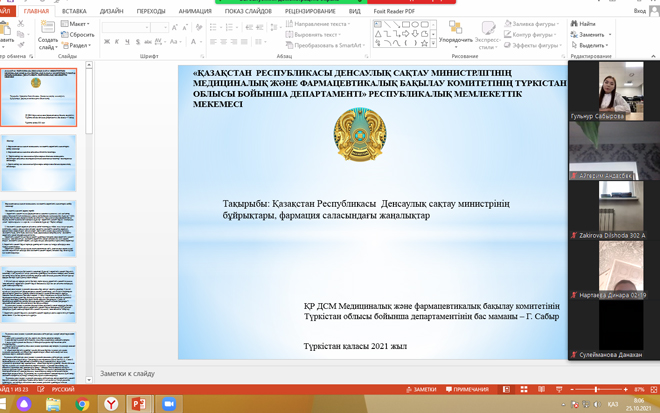Open the Раздел section dropdown
The height and width of the screenshot is (413, 660).
point(77,45)
